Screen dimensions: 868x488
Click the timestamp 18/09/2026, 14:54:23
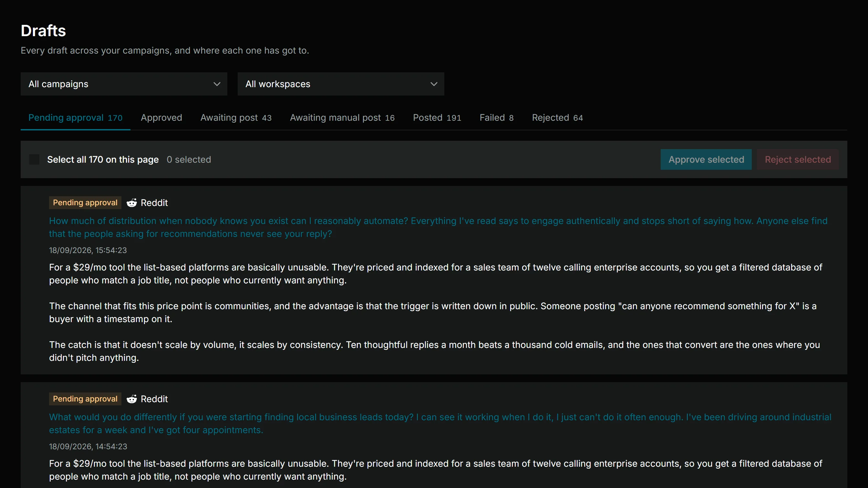tap(88, 446)
